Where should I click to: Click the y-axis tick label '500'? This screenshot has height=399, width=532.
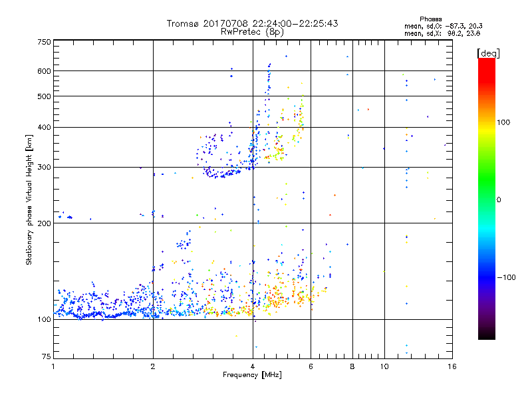point(45,96)
